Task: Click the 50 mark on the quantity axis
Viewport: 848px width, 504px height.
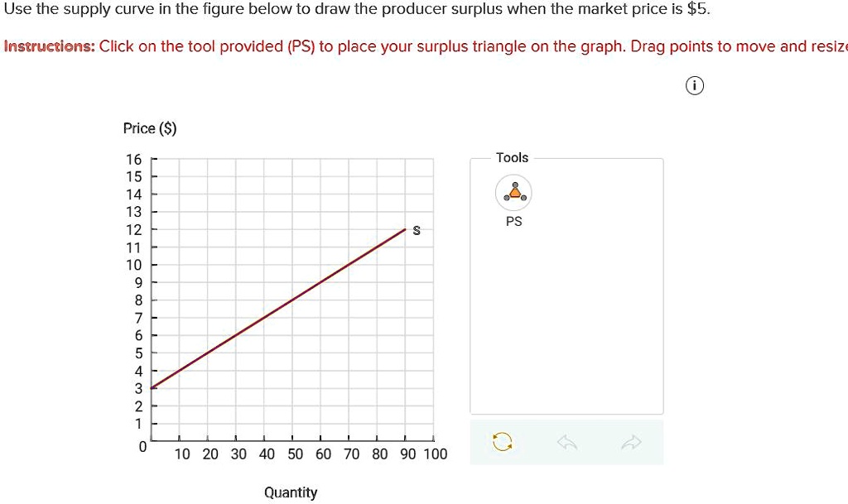Action: click(295, 454)
